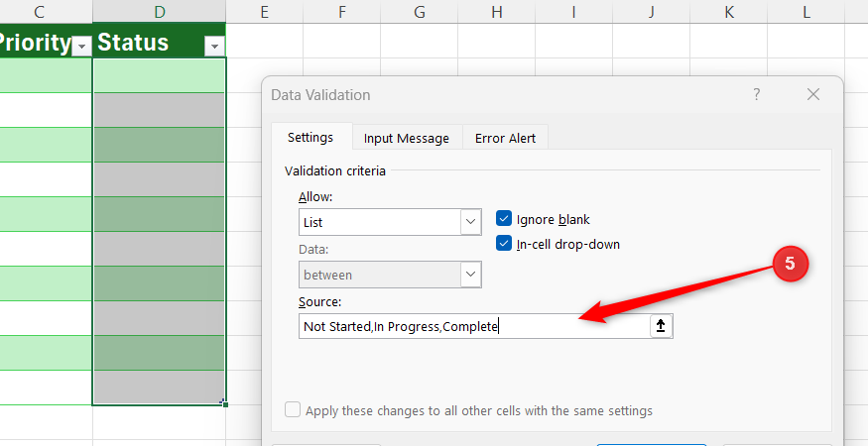Select column I header
Image resolution: width=868 pixels, height=446 pixels.
[573, 12]
